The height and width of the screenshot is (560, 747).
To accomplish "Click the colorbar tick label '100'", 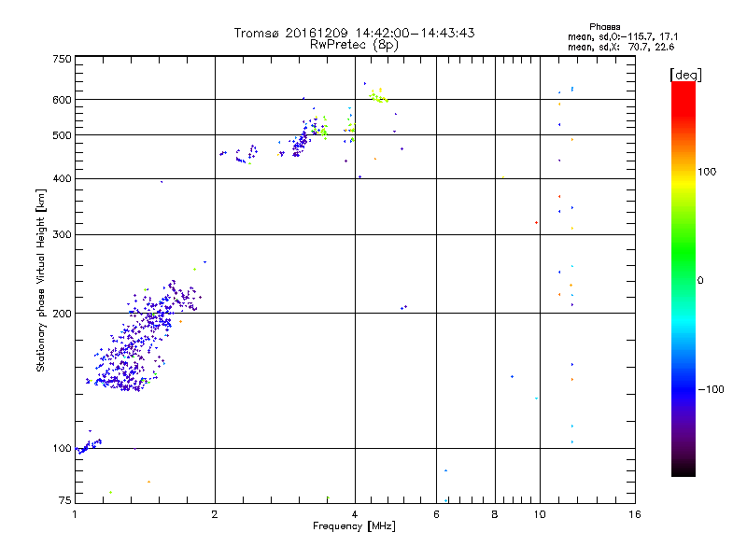I will (707, 172).
